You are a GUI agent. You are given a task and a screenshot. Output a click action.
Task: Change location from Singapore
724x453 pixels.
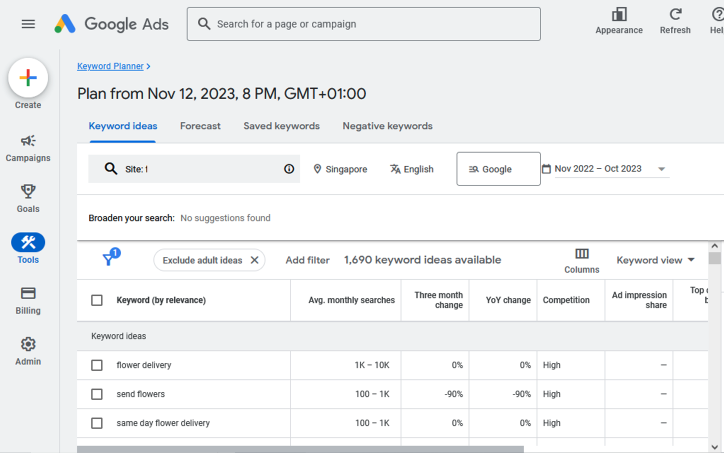[340, 169]
